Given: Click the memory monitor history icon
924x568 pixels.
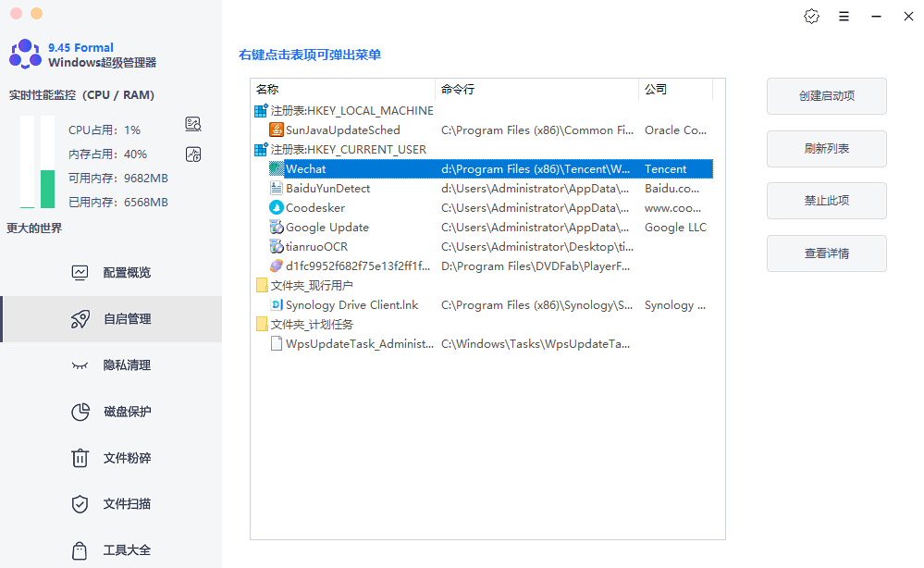Looking at the screenshot, I should tap(192, 154).
